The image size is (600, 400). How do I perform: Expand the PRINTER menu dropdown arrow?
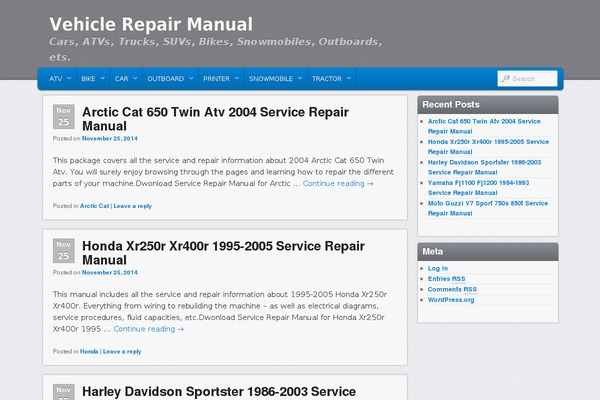click(x=236, y=78)
